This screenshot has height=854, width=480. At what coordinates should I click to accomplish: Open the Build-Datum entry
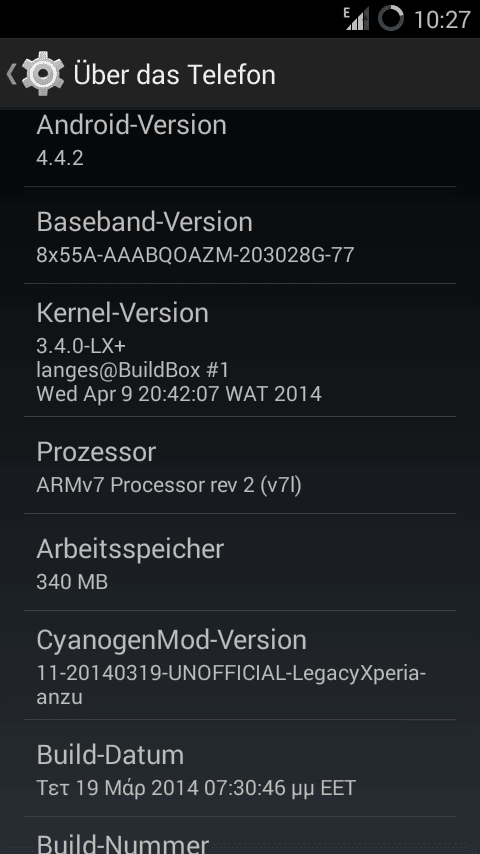click(240, 768)
